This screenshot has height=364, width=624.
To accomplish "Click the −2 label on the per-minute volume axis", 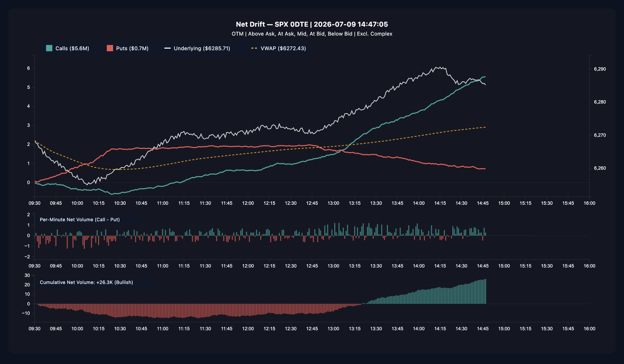I will [27, 257].
